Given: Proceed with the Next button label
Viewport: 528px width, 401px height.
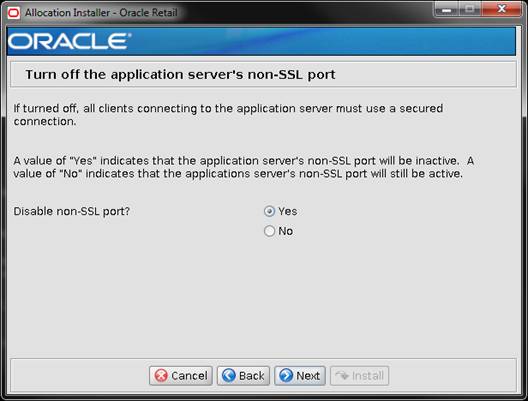Looking at the screenshot, I should (308, 376).
